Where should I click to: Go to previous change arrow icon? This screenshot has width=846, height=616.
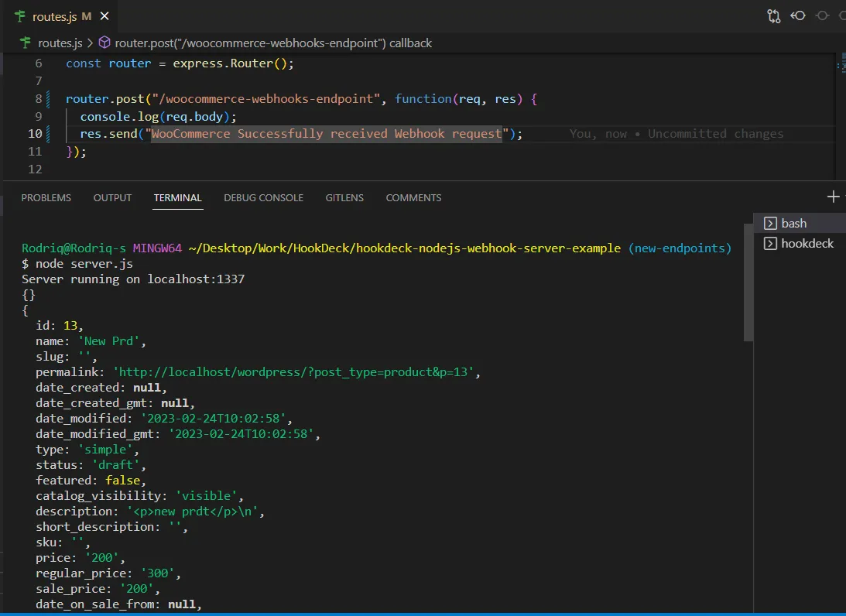point(798,15)
